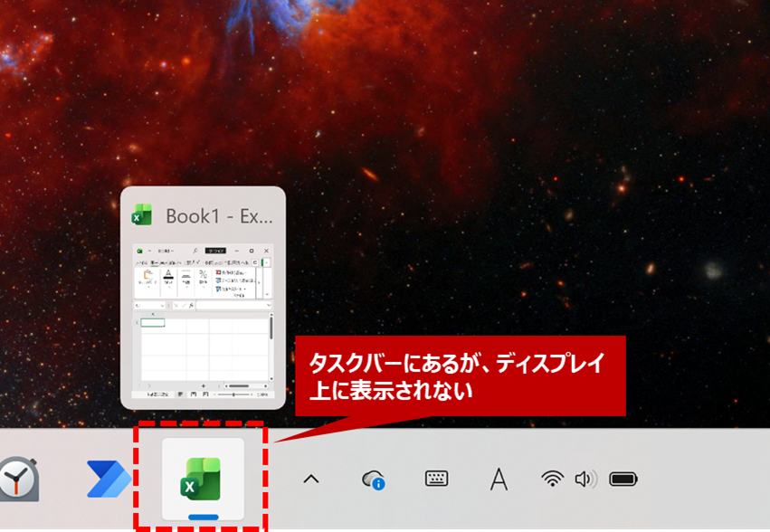Open the touch keyboard tray icon
This screenshot has height=532, width=770.
point(436,479)
